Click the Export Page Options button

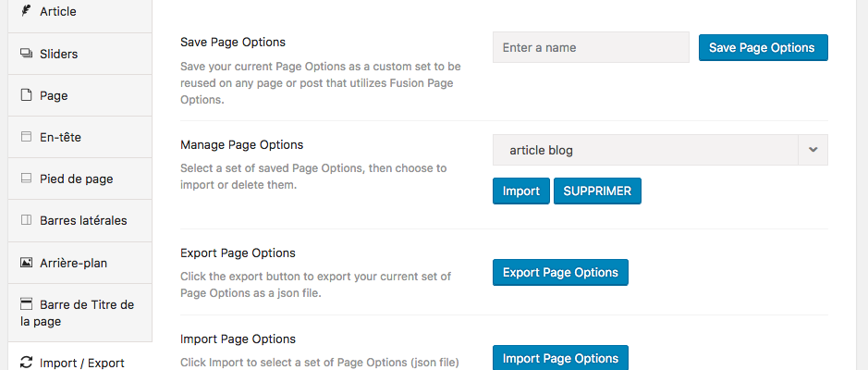pyautogui.click(x=560, y=272)
